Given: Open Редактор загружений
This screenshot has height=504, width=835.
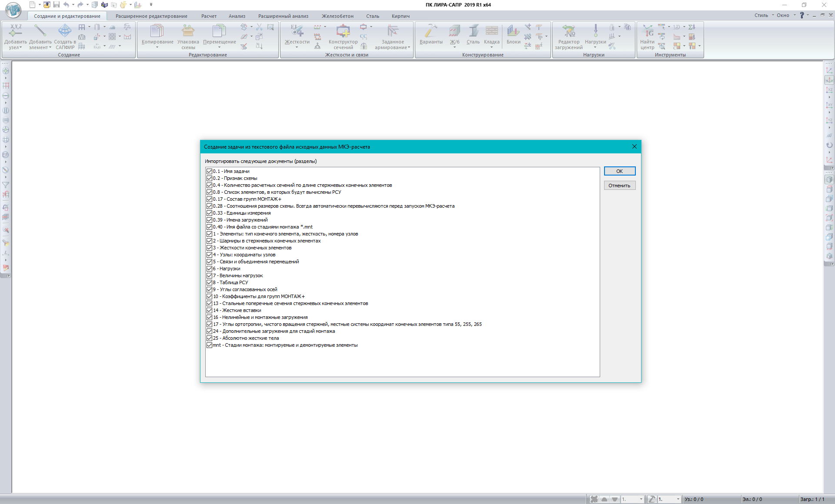Looking at the screenshot, I should [568, 31].
